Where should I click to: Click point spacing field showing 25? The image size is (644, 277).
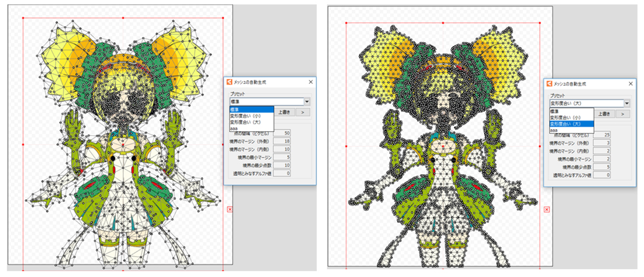point(602,135)
